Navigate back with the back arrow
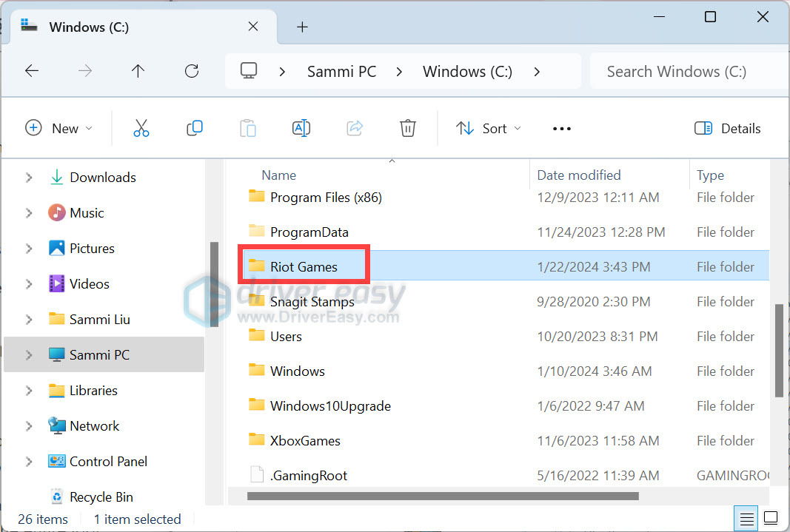The image size is (790, 532). click(32, 71)
